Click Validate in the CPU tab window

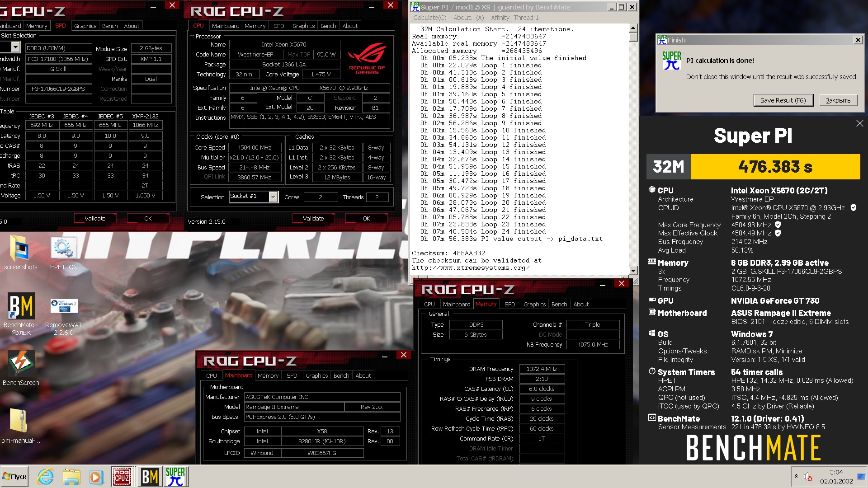point(313,218)
